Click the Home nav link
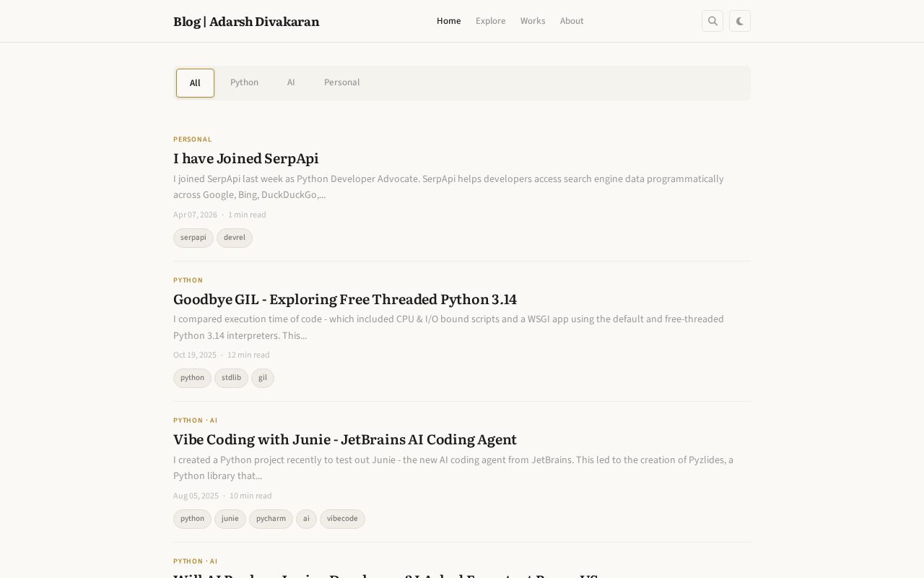This screenshot has width=924, height=578. (x=448, y=21)
